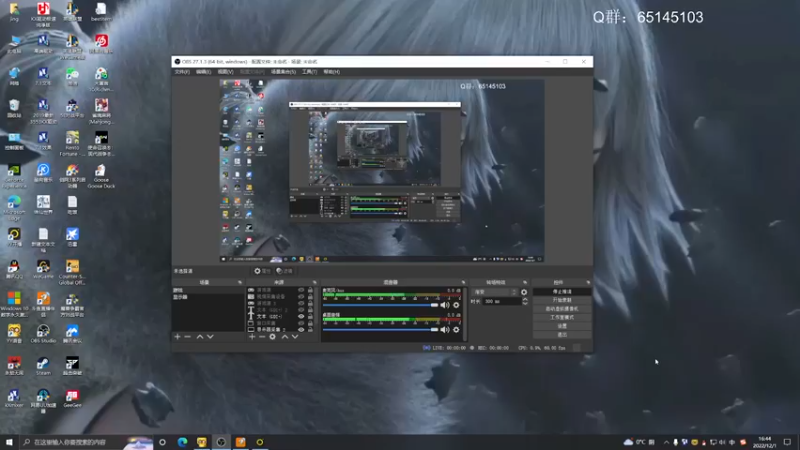The image size is (800, 450).
Task: Move scene down in Scenes panel
Action: 210,337
